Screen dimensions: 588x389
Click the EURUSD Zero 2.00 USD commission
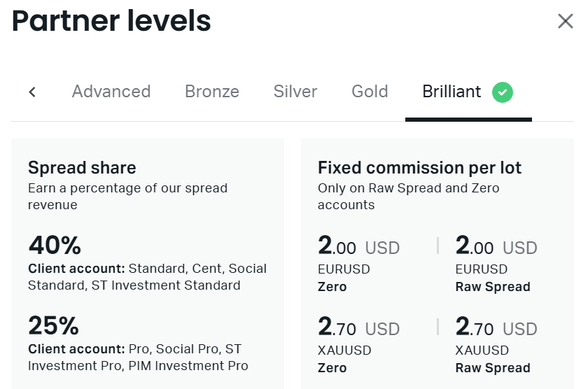click(358, 247)
